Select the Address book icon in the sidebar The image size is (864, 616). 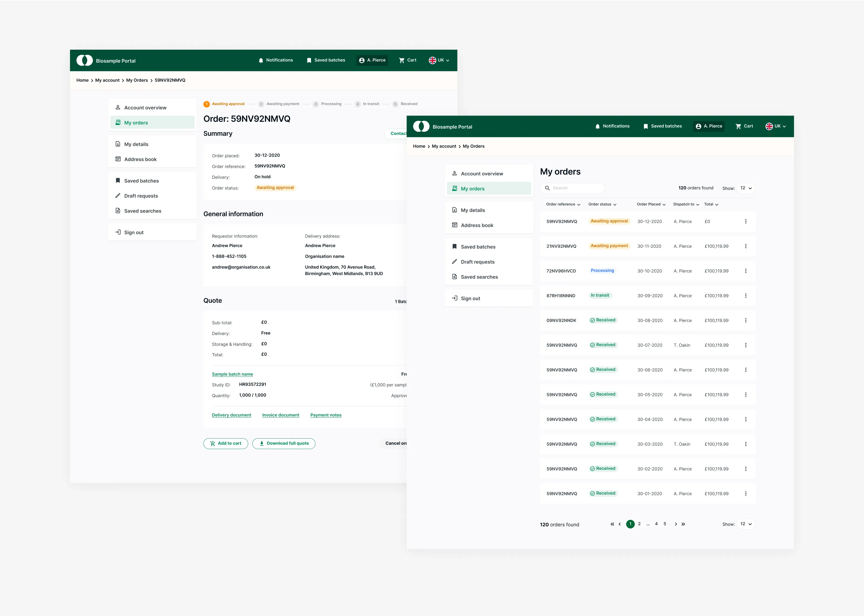click(455, 225)
